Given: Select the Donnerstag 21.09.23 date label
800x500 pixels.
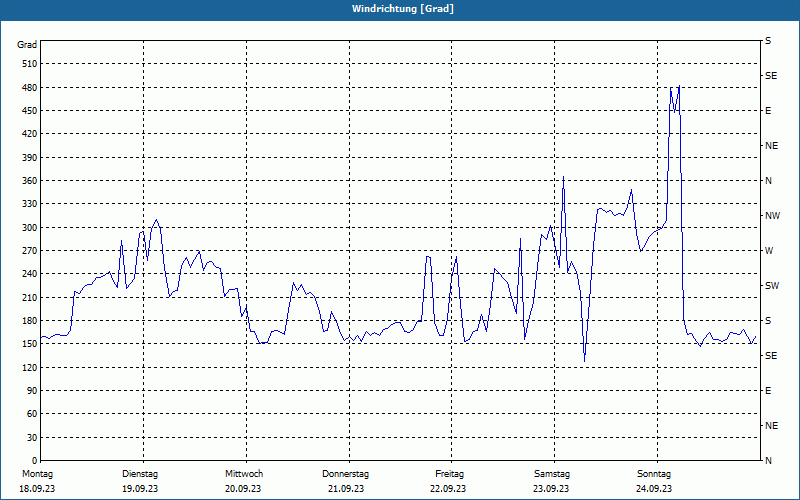Looking at the screenshot, I should [346, 481].
